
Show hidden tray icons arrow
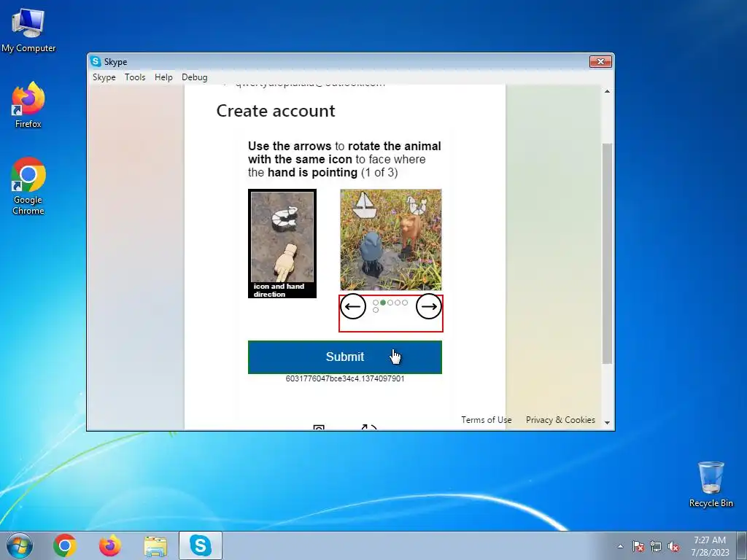coord(620,546)
